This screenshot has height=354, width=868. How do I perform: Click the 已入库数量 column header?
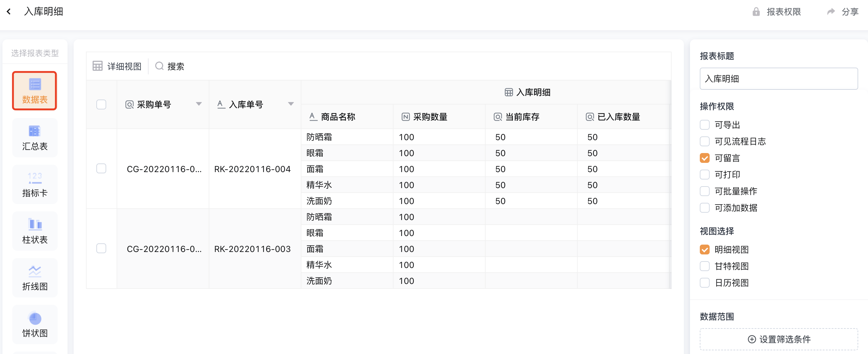623,117
